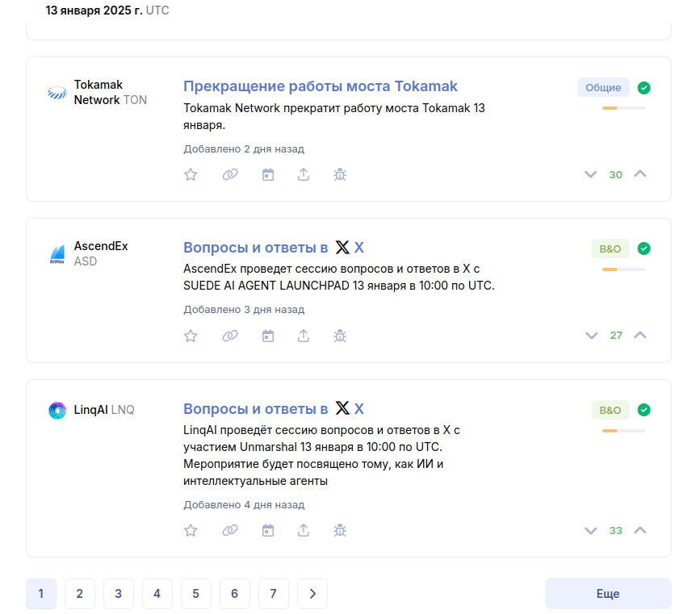
Task: Copy link icon for Tokamak event
Action: click(230, 174)
